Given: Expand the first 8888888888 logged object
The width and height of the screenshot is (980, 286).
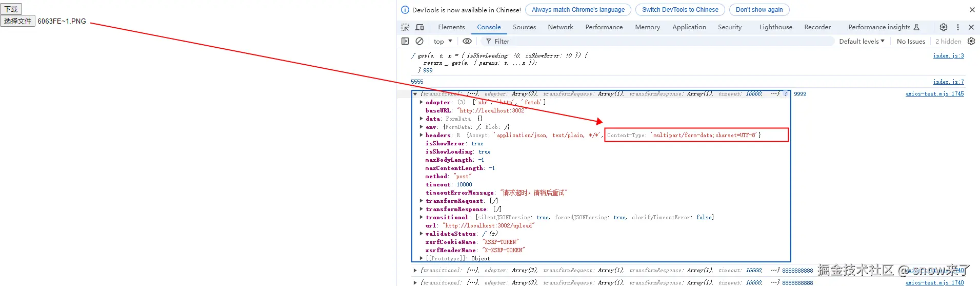Looking at the screenshot, I should click(x=415, y=270).
